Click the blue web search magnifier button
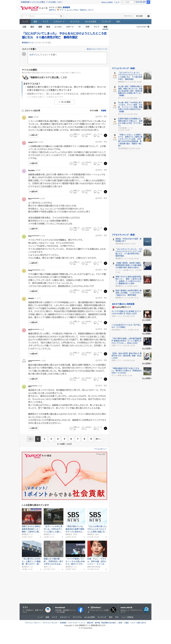 (148, 2)
